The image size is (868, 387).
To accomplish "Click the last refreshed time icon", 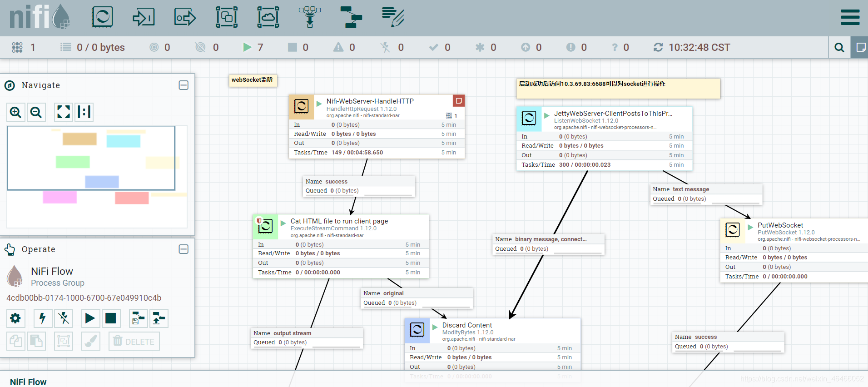I will click(658, 47).
